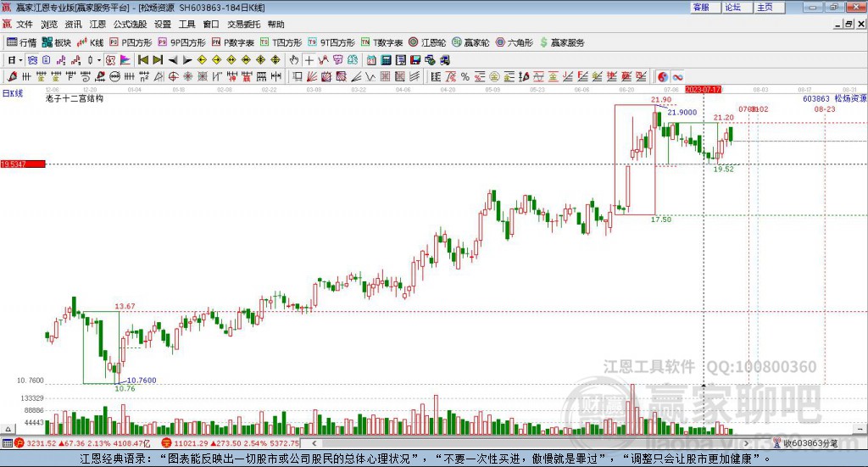Select the red pencil drawing tool

click(12, 77)
